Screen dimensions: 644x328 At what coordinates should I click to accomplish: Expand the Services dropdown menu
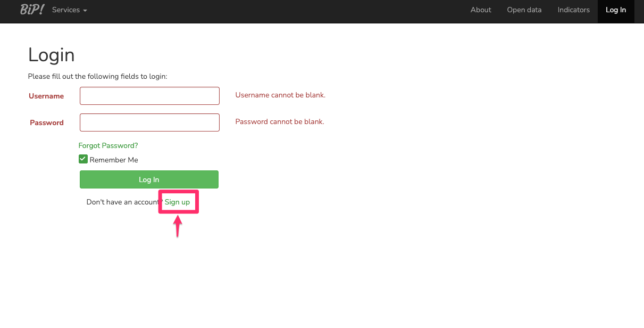pyautogui.click(x=69, y=10)
